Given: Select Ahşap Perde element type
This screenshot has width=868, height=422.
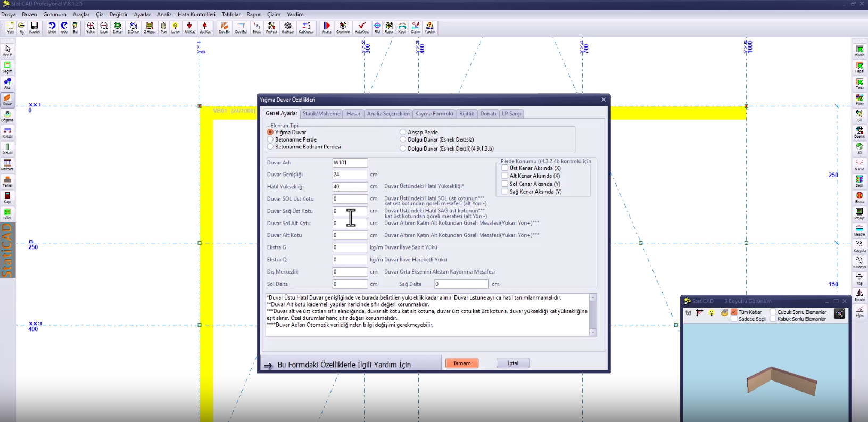Looking at the screenshot, I should coord(403,132).
